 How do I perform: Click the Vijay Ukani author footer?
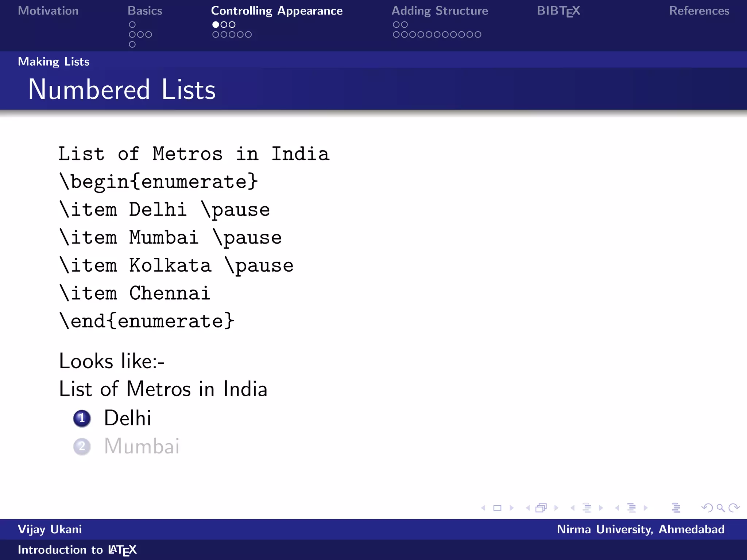coord(50,529)
